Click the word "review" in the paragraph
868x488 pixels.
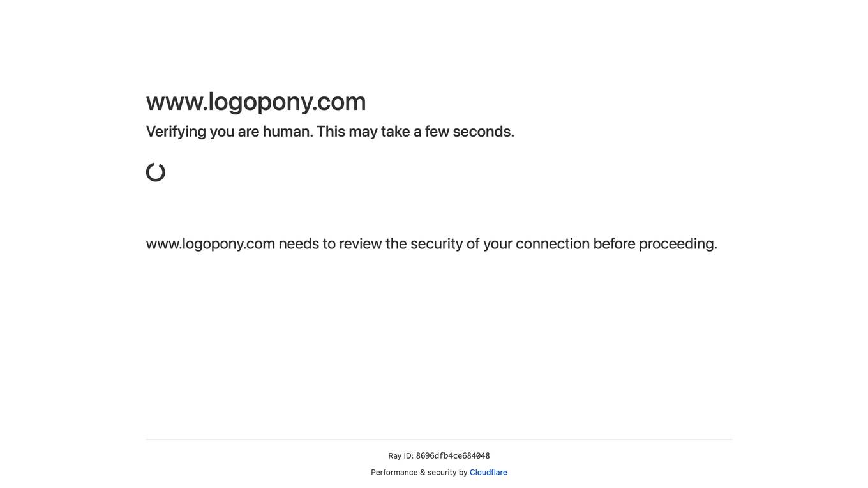tap(361, 244)
